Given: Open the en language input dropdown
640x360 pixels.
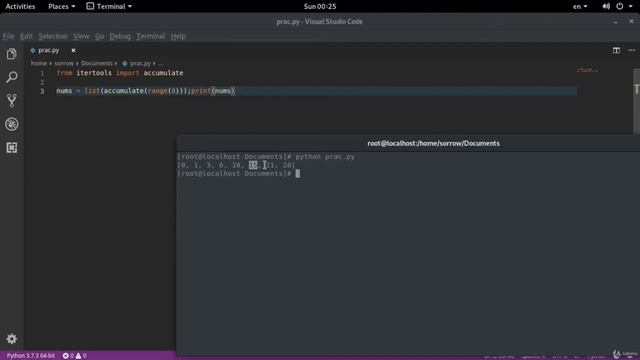Looking at the screenshot, I should pos(580,6).
